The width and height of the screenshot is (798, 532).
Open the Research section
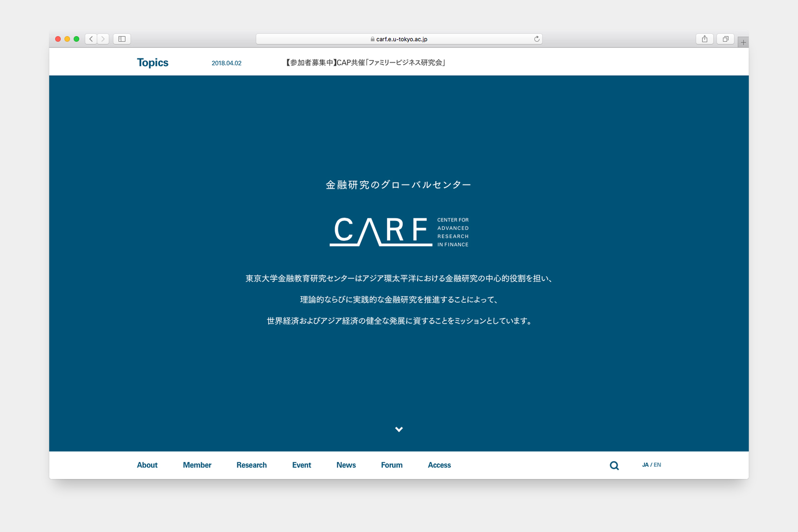click(252, 465)
